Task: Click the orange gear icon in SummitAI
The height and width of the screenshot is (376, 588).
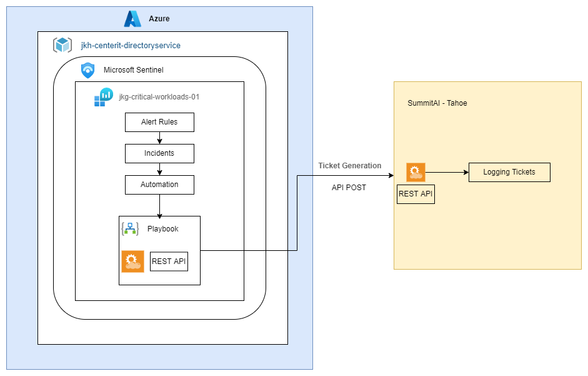Action: click(x=416, y=173)
